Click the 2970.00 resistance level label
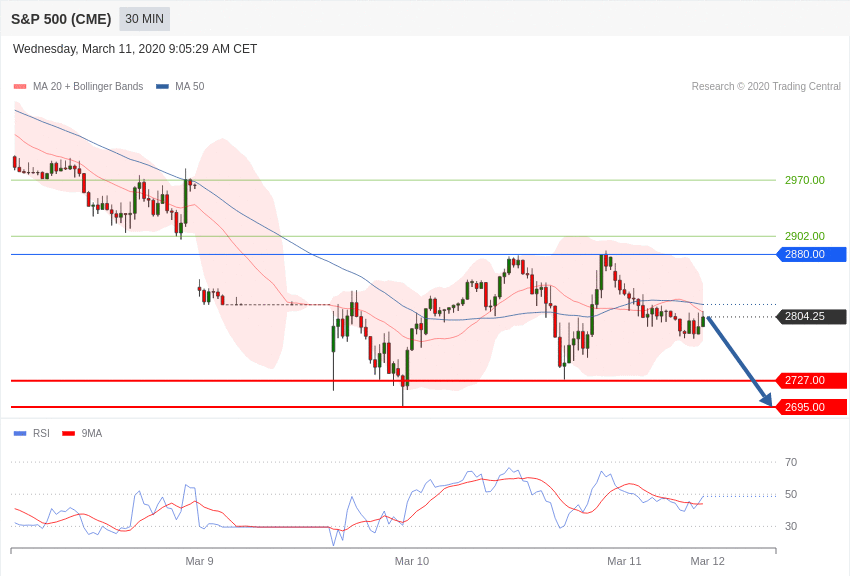Screen dimensions: 850x576 [x=804, y=180]
